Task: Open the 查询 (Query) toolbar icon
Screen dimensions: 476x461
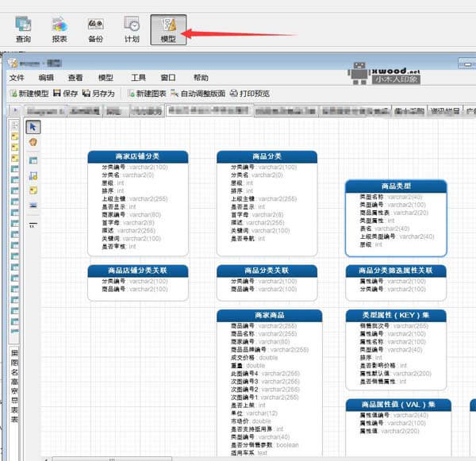Action: coord(23,29)
